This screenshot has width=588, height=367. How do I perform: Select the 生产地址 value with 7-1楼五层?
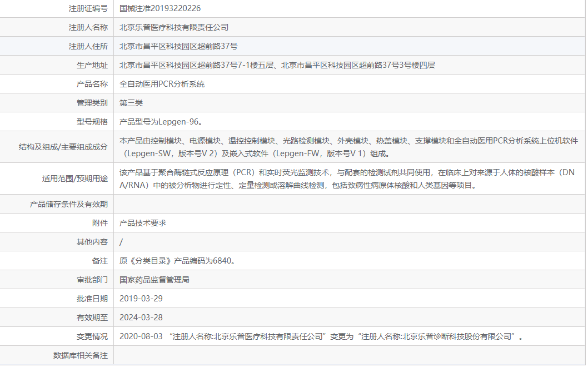tap(277, 65)
